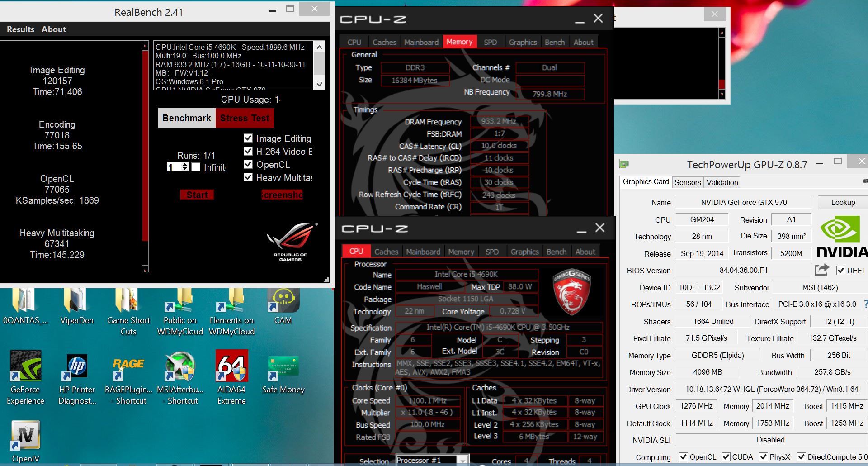Enable the Infinite runs checkbox
Image resolution: width=868 pixels, height=466 pixels.
(196, 167)
